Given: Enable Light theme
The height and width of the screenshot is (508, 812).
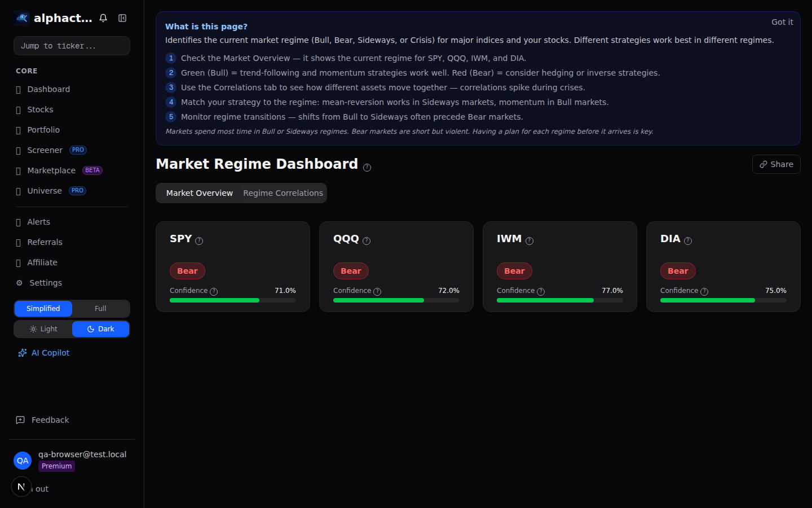Looking at the screenshot, I should [43, 329].
